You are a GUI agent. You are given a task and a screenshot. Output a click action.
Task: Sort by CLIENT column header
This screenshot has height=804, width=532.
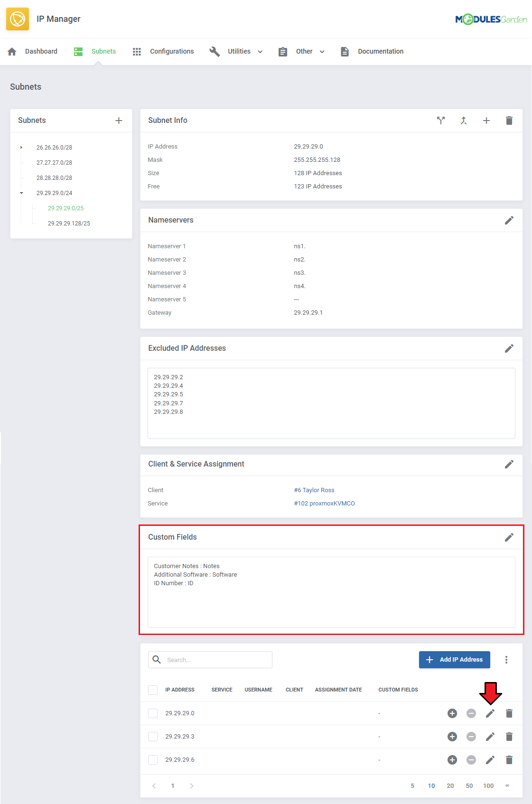pyautogui.click(x=294, y=690)
